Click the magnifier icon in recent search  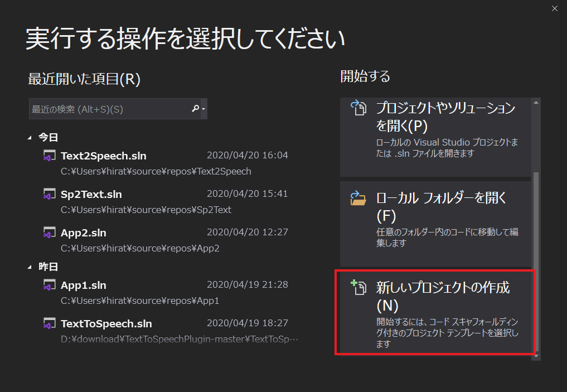click(195, 109)
